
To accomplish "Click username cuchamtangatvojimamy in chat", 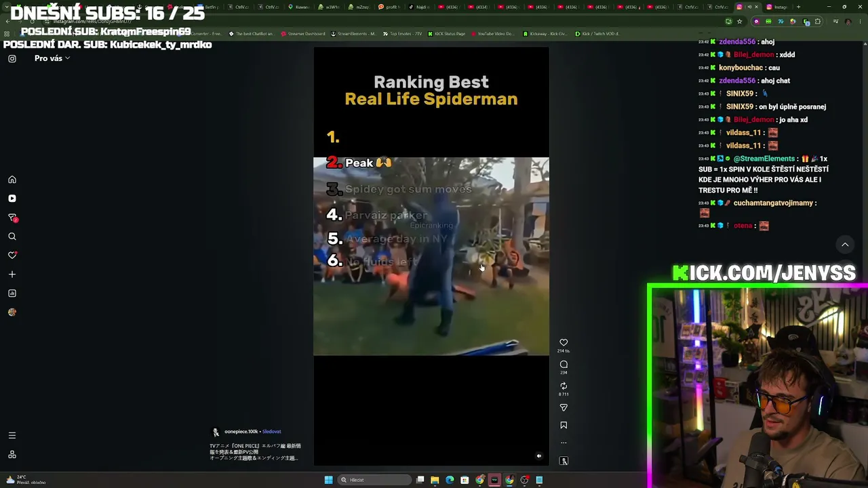I will point(773,203).
